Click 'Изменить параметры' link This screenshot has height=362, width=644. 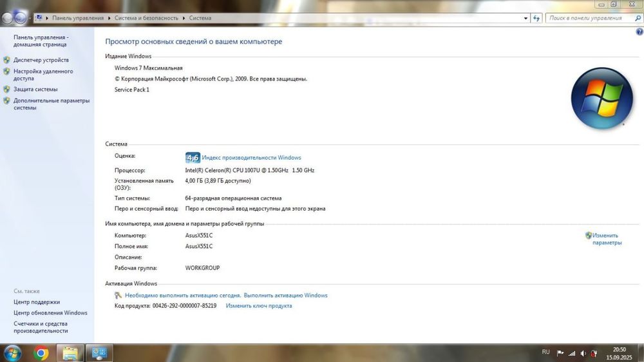click(607, 239)
